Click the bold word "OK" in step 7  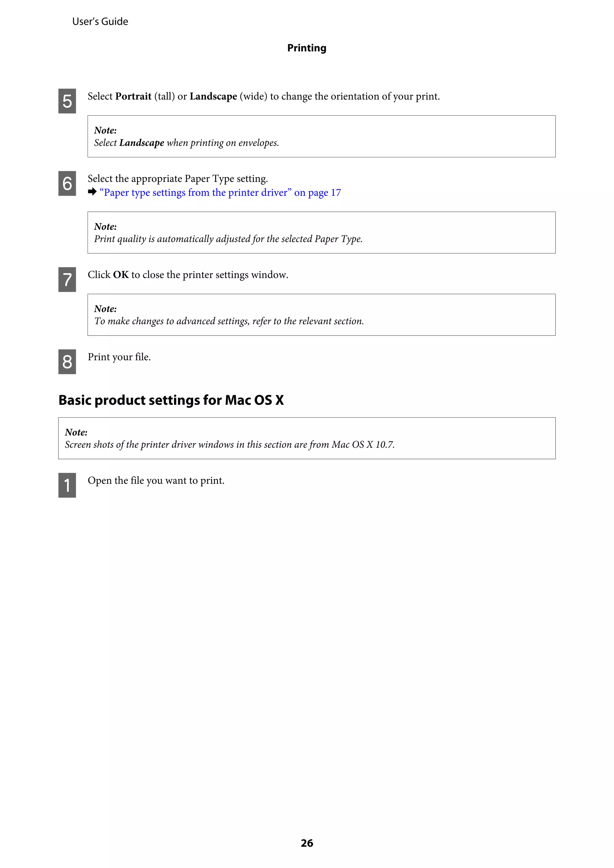[x=121, y=275]
